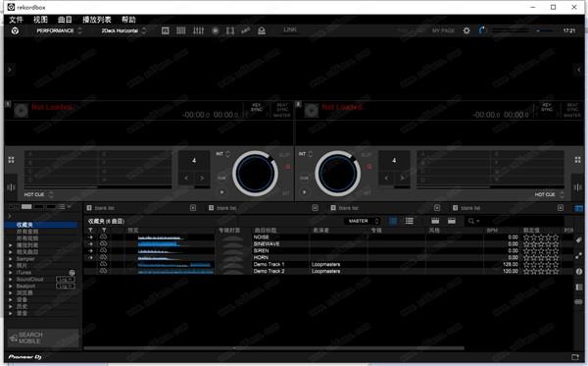Show the mixer panel icon
The height and width of the screenshot is (366, 588).
click(x=198, y=30)
